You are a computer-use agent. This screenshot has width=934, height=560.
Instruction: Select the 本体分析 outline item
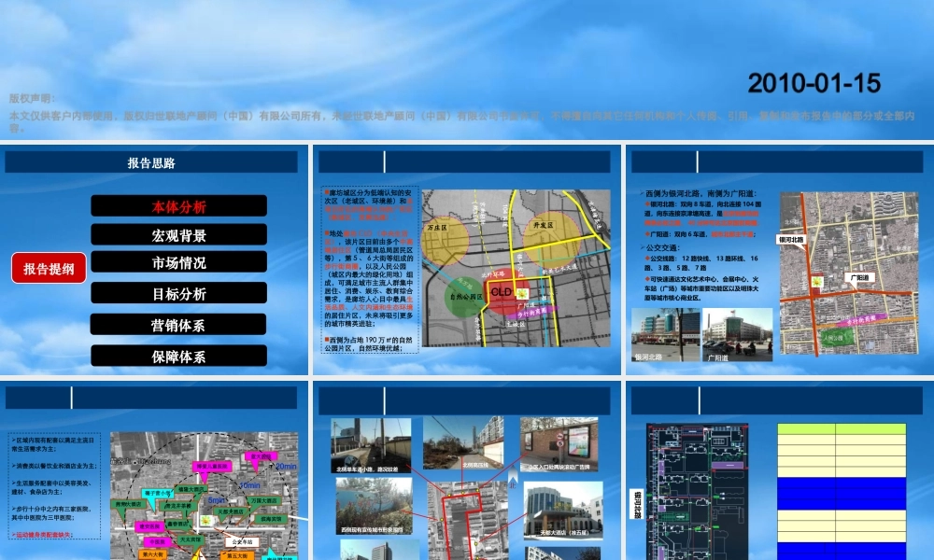click(x=178, y=206)
